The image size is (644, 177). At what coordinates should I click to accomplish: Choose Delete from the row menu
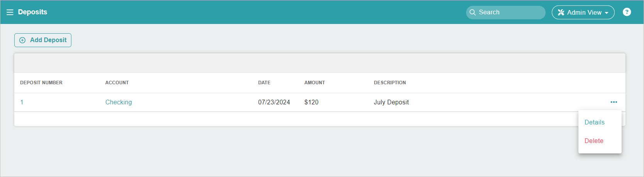point(594,141)
